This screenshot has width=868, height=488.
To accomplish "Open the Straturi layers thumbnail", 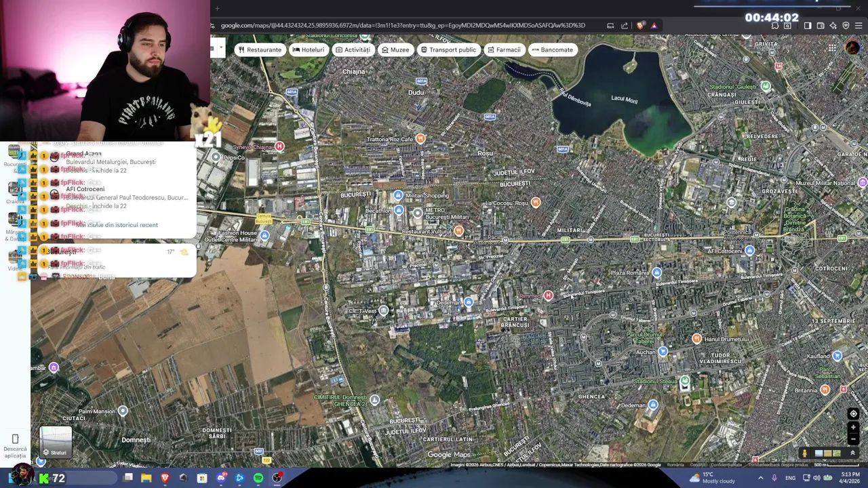I will point(56,443).
